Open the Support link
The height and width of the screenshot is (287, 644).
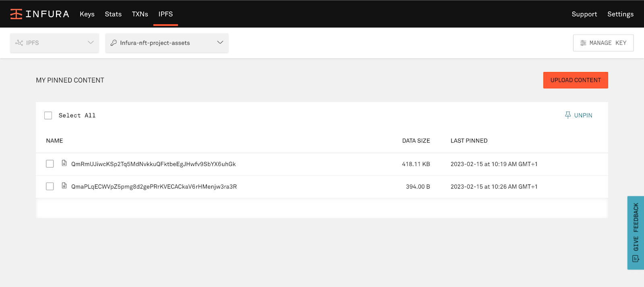tap(584, 14)
